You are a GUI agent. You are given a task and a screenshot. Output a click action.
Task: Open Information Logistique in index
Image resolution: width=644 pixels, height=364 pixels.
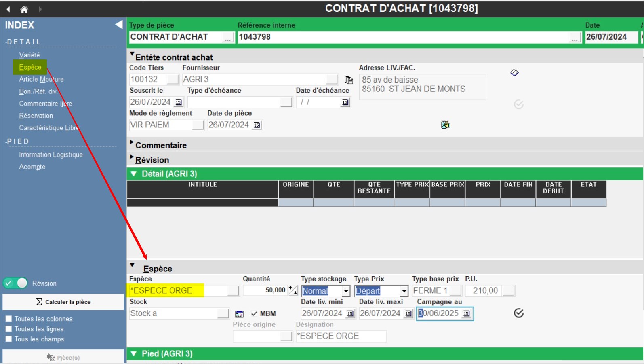[51, 154]
